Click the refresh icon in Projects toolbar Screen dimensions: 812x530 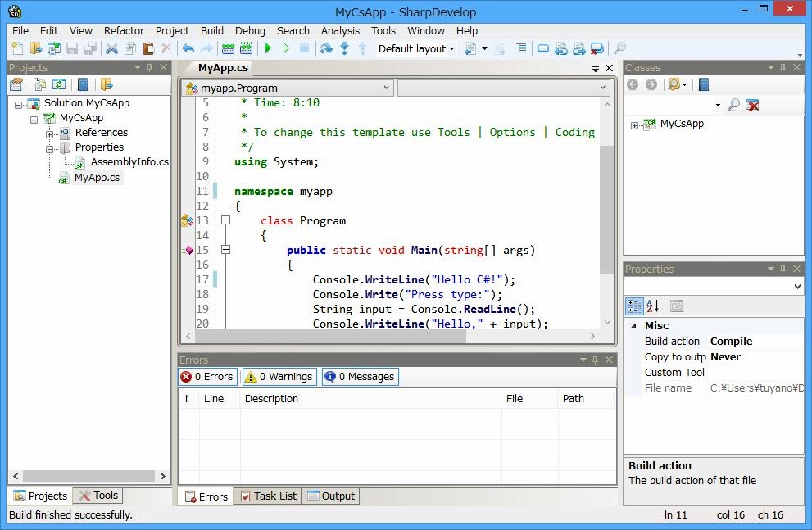(59, 84)
